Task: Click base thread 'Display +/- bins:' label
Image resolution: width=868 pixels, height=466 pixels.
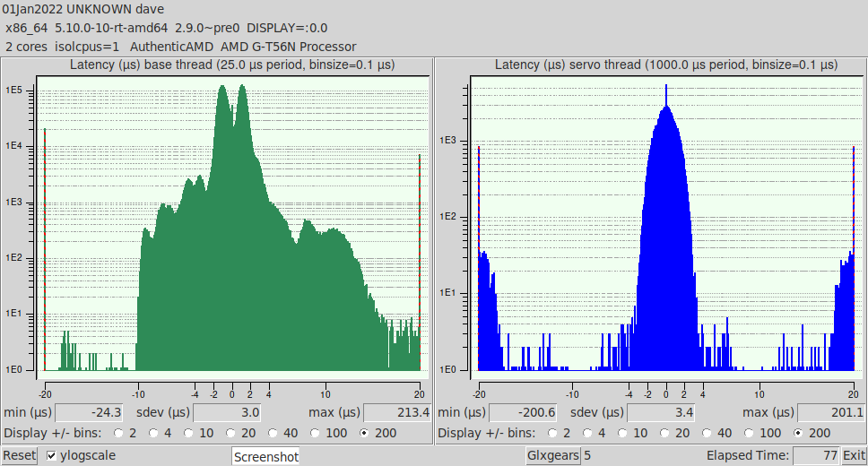Action: (53, 433)
